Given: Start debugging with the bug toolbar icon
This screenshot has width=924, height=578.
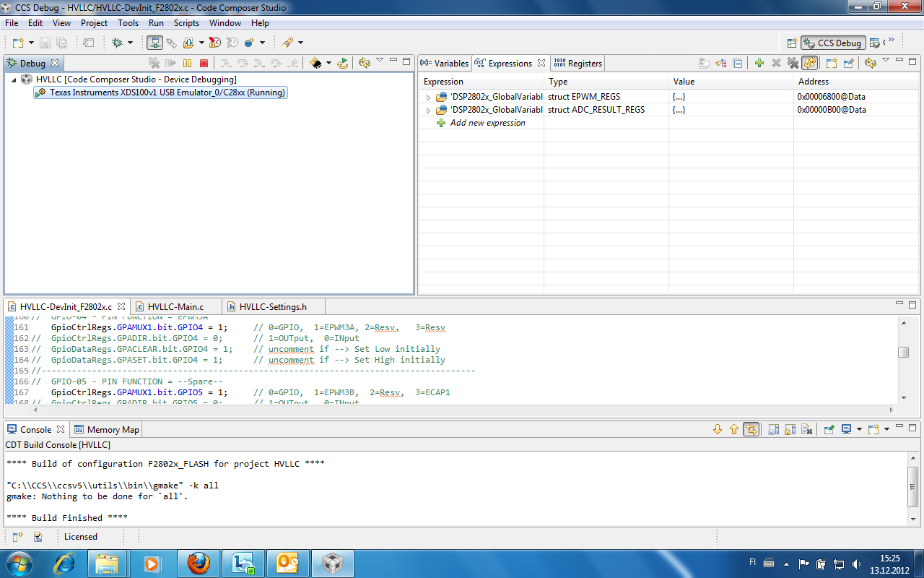Looking at the screenshot, I should pos(118,43).
